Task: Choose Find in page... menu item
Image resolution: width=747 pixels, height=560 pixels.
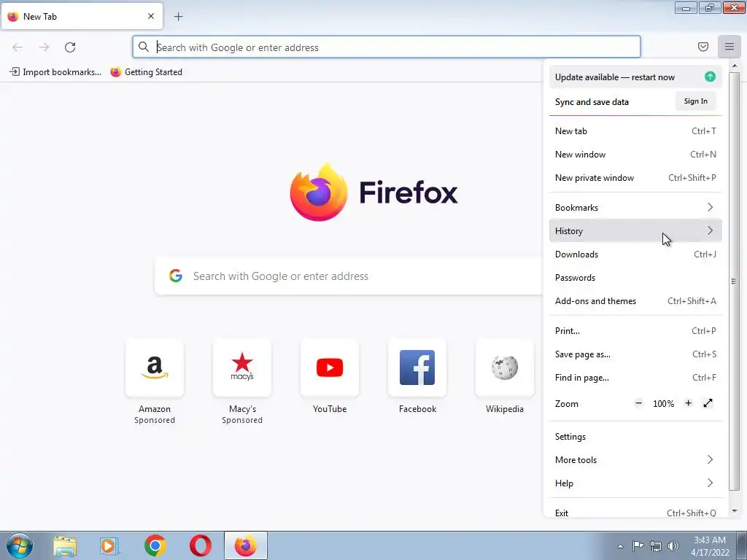Action: pyautogui.click(x=635, y=377)
